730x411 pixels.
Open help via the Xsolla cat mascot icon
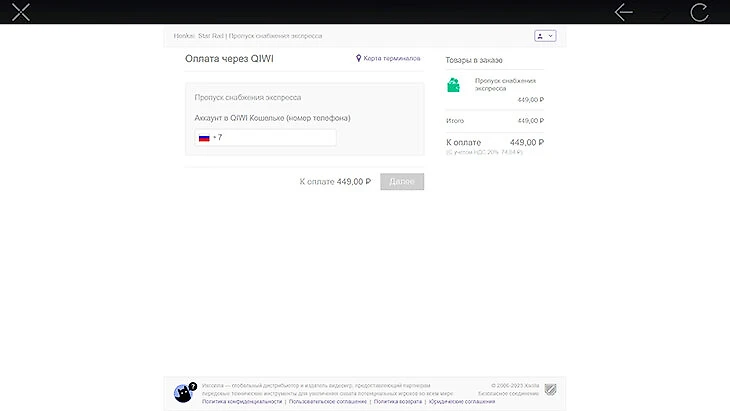(x=183, y=394)
